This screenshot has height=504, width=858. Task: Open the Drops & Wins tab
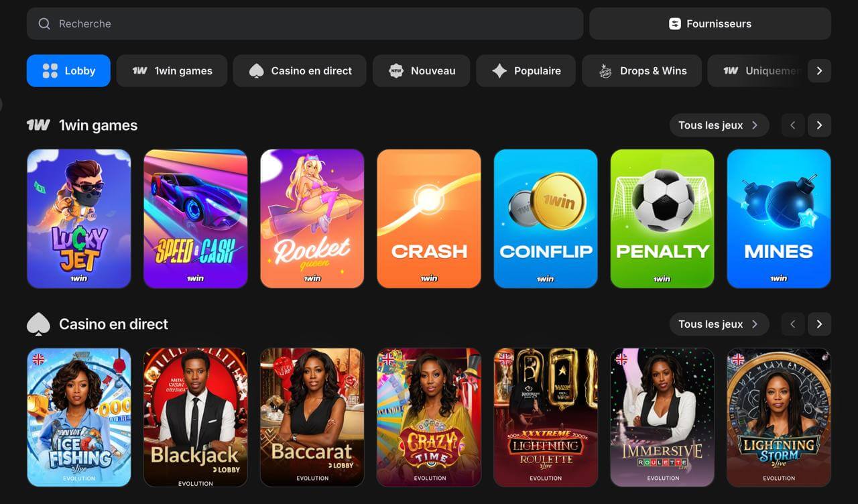pos(641,70)
